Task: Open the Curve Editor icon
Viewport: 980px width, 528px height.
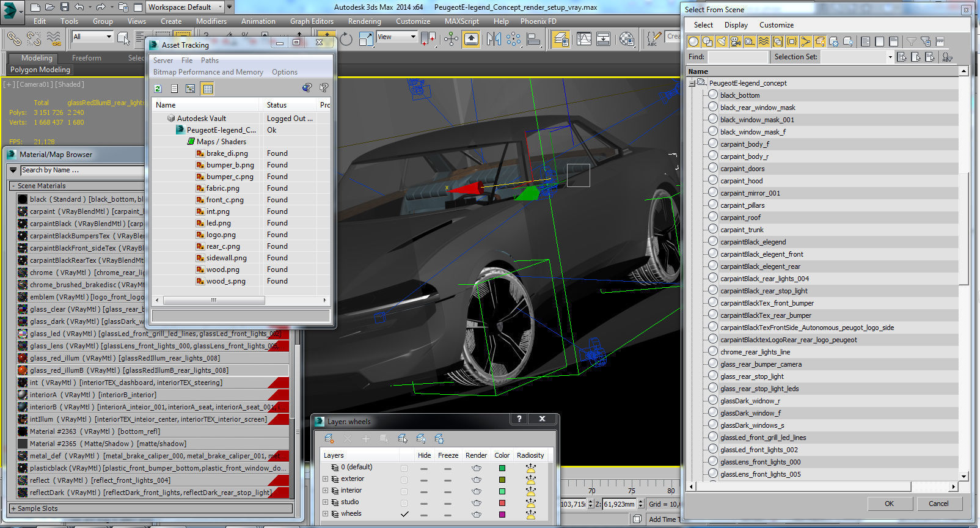Action: 584,39
